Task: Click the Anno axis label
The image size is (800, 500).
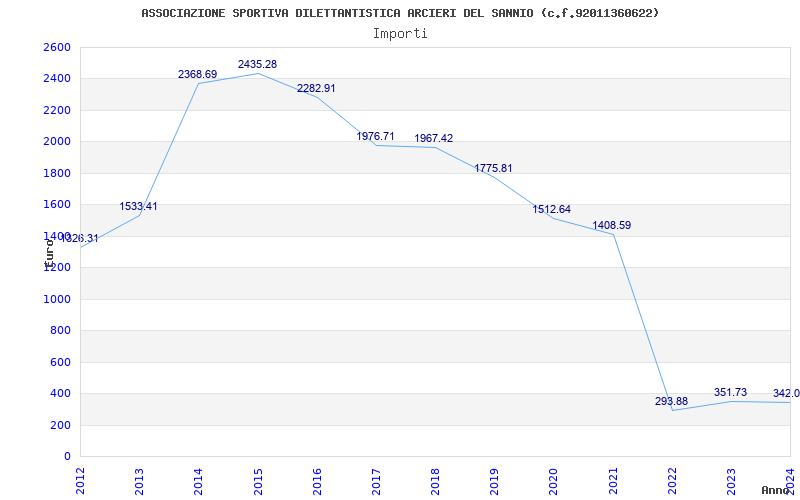Action: 776,490
